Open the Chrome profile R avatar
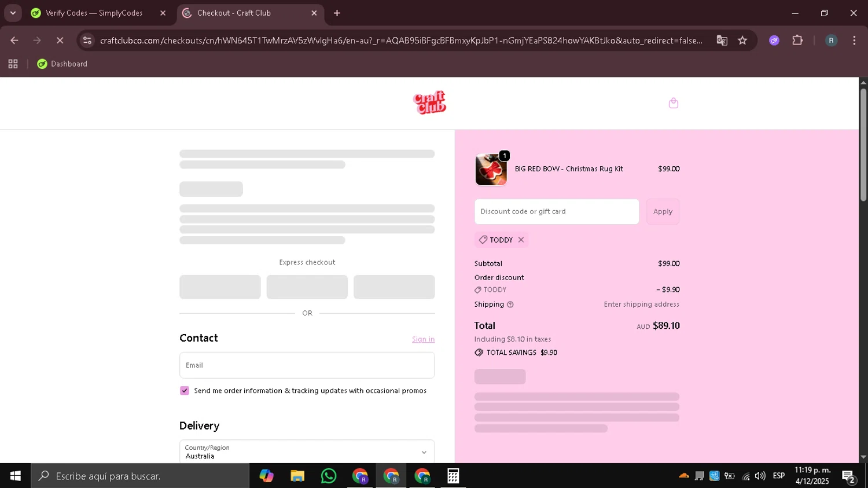This screenshot has height=488, width=868. (x=831, y=41)
